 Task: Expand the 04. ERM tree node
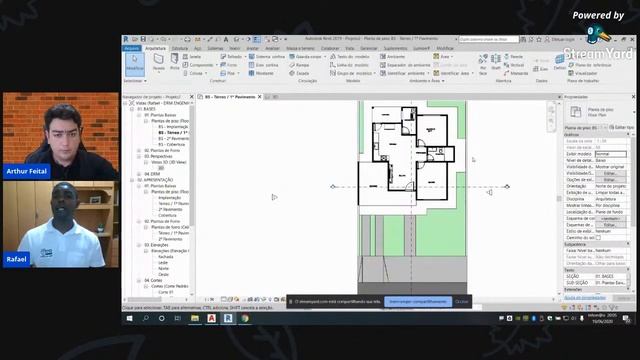[139, 174]
